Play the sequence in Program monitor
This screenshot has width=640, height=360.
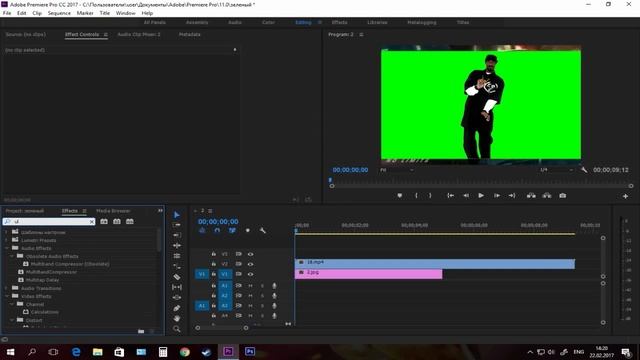481,196
